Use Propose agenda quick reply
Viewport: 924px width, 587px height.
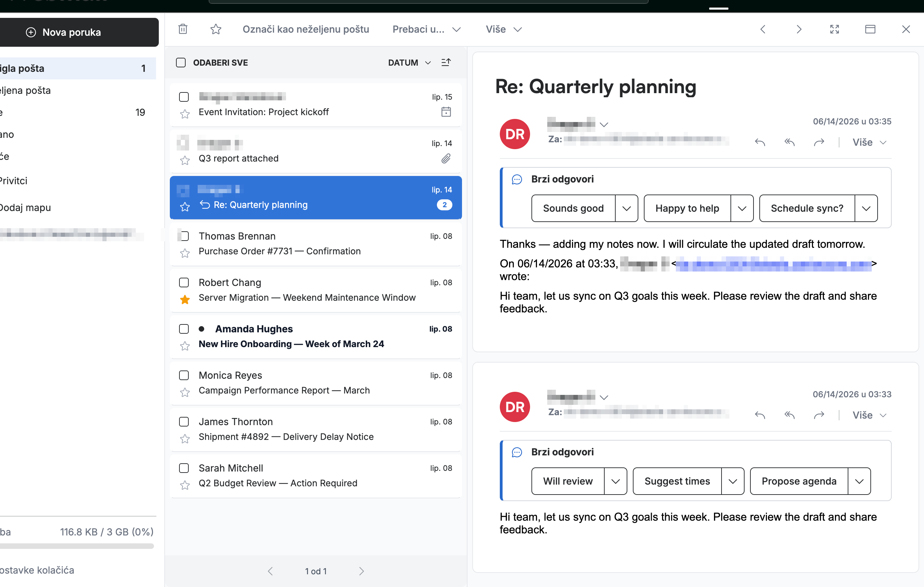tap(799, 481)
